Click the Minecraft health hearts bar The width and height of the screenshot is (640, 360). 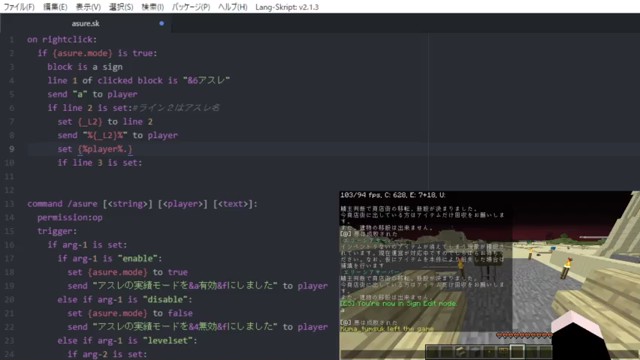[524, 335]
